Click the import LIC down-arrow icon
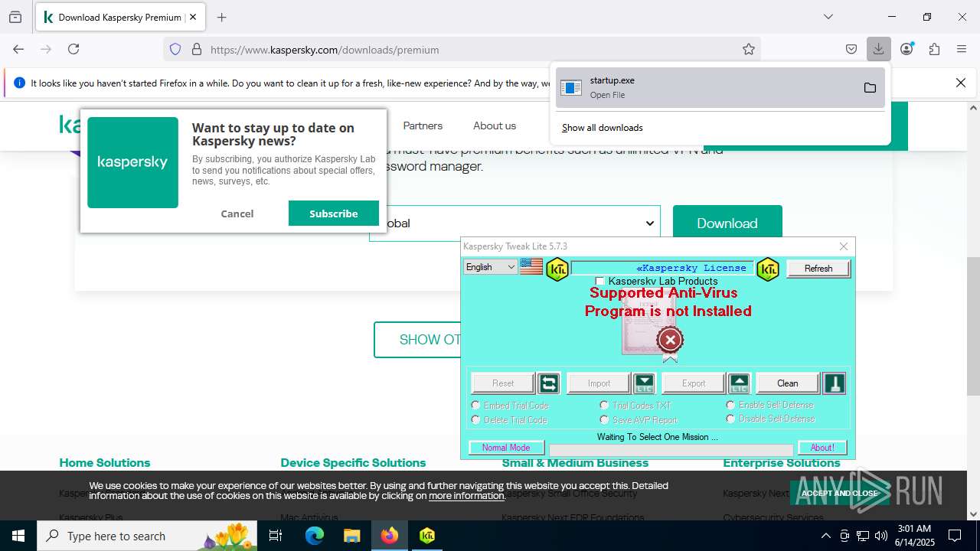980x551 pixels. 645,383
